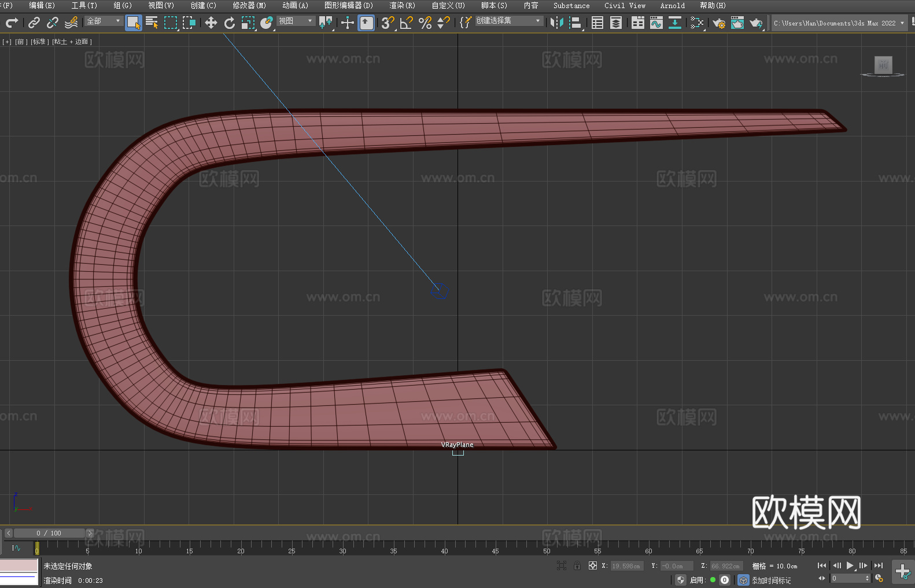Open the 全部 selection filter dropdown
915x588 pixels.
click(104, 21)
